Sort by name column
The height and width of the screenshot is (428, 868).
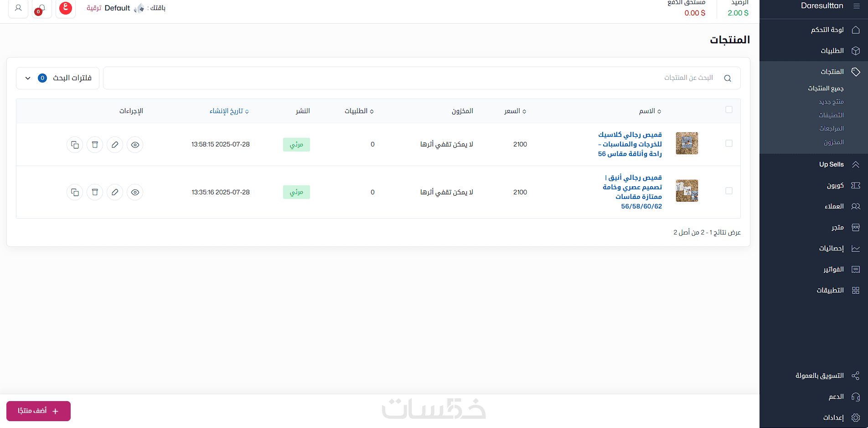point(650,111)
